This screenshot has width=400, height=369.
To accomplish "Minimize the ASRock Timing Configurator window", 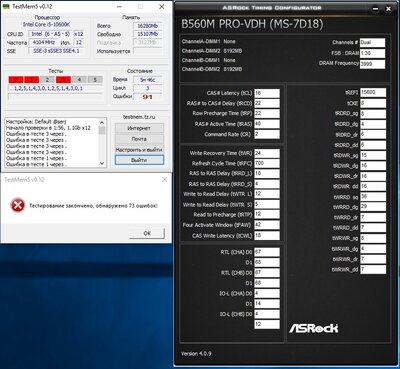I will click(376, 9).
